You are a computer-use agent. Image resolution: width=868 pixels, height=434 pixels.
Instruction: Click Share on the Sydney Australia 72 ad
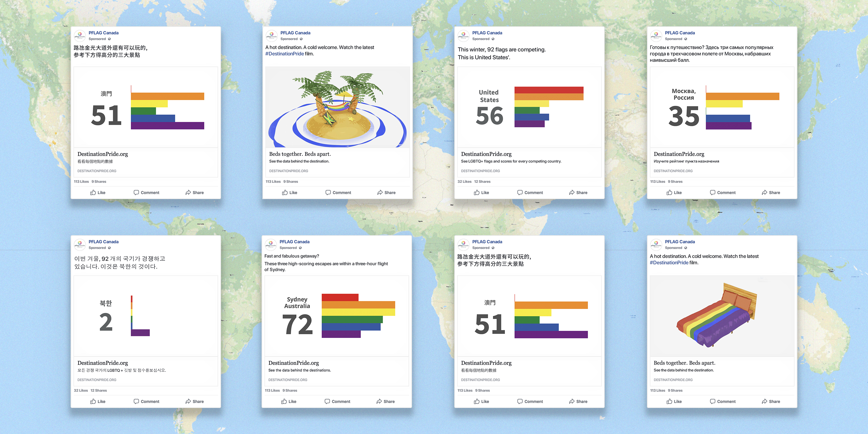pos(385,401)
